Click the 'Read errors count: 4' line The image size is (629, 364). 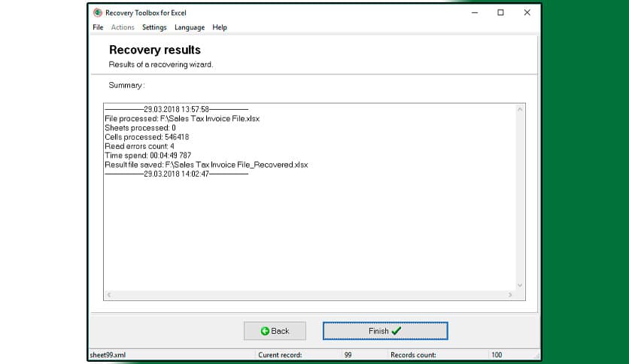point(139,147)
